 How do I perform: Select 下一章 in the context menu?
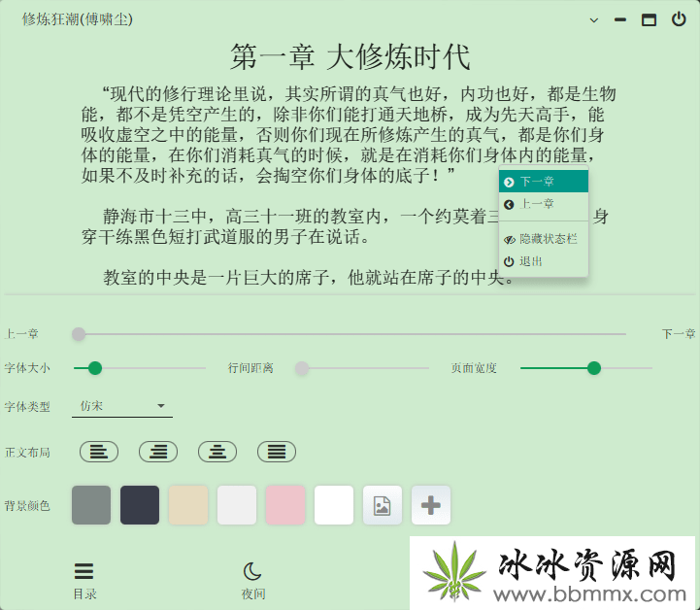pyautogui.click(x=544, y=182)
